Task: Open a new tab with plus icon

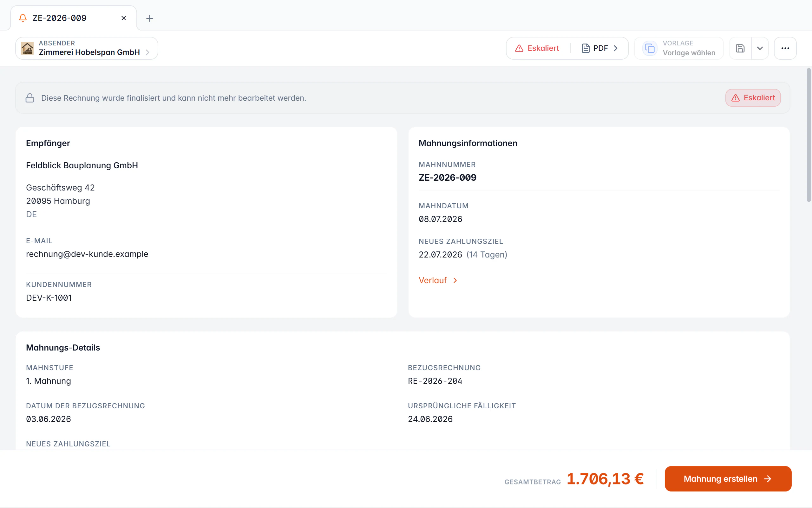Action: (150, 18)
